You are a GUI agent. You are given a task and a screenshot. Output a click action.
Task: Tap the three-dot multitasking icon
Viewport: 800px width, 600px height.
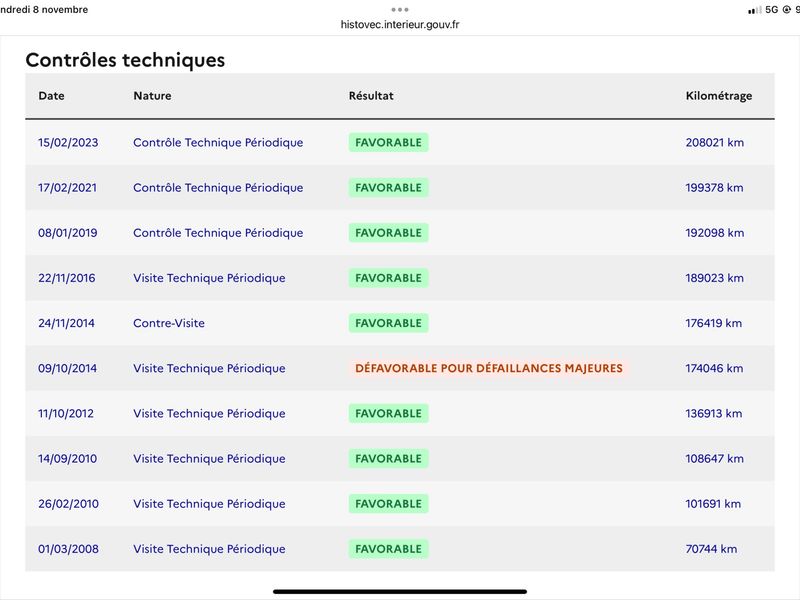point(399,10)
